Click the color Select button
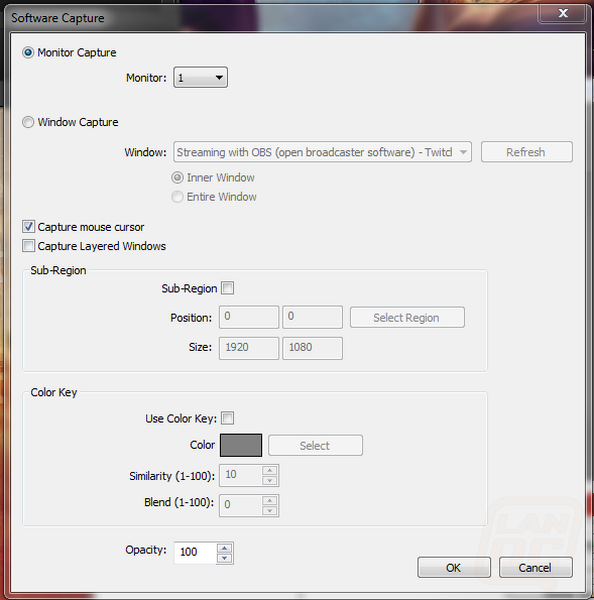The height and width of the screenshot is (600, 594). 315,445
